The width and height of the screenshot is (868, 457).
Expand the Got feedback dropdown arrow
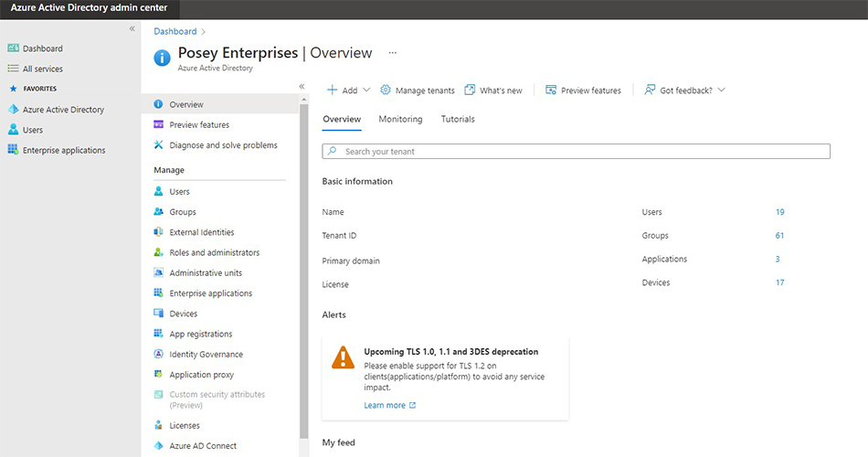coord(721,90)
